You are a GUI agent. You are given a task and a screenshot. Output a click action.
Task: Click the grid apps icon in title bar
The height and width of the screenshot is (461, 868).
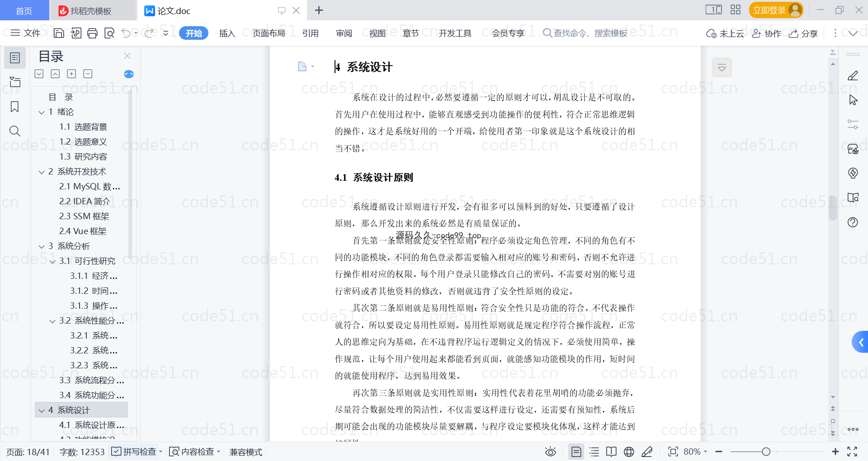[x=736, y=9]
